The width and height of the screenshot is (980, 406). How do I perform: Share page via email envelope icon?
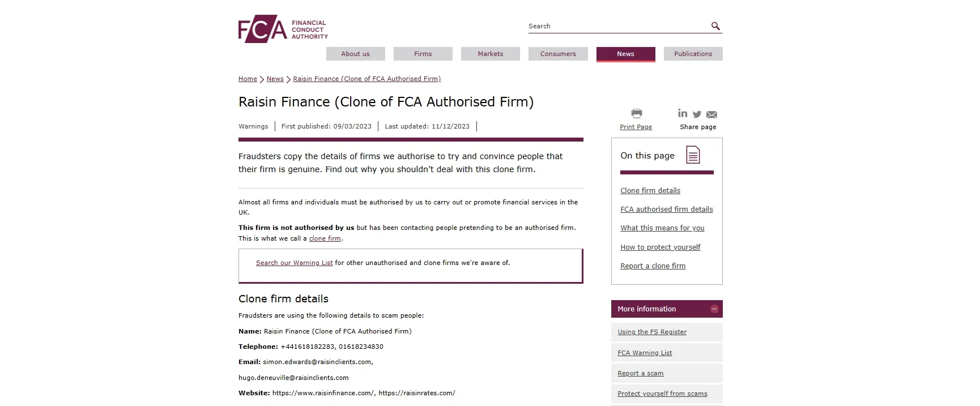pos(711,114)
